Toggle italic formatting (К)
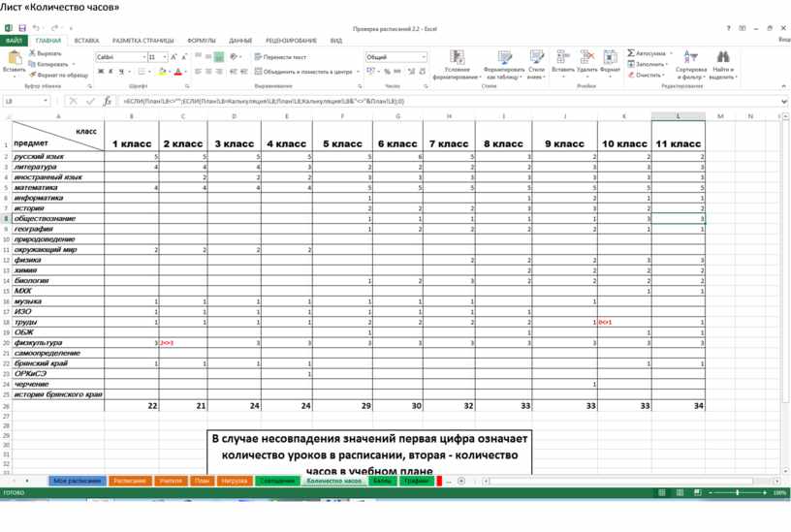 click(111, 72)
